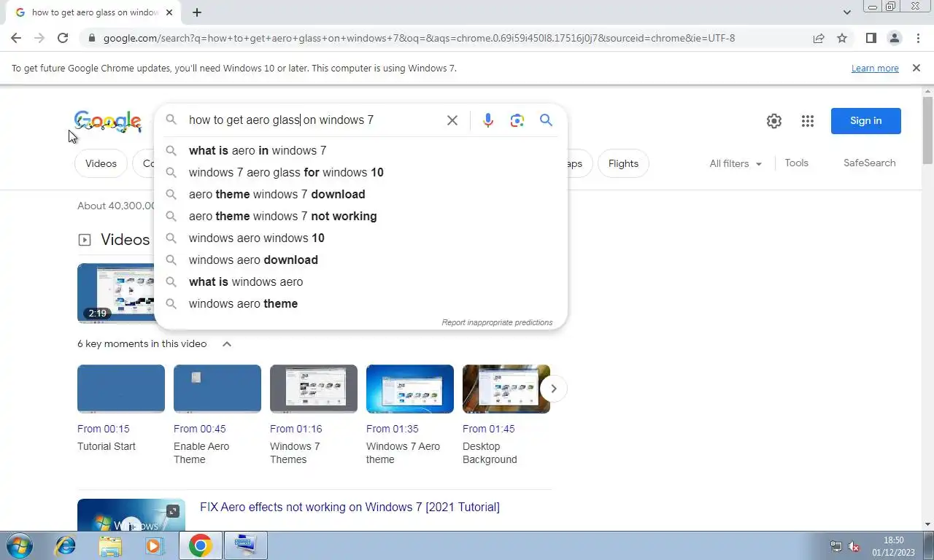Open Desktop Background key moment thumbnail

coord(506,389)
